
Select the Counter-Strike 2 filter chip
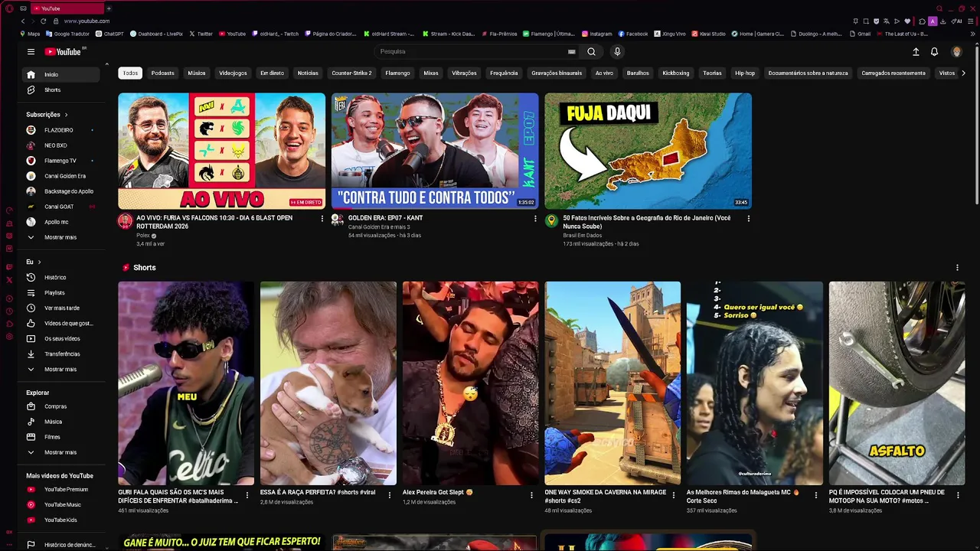pyautogui.click(x=351, y=73)
